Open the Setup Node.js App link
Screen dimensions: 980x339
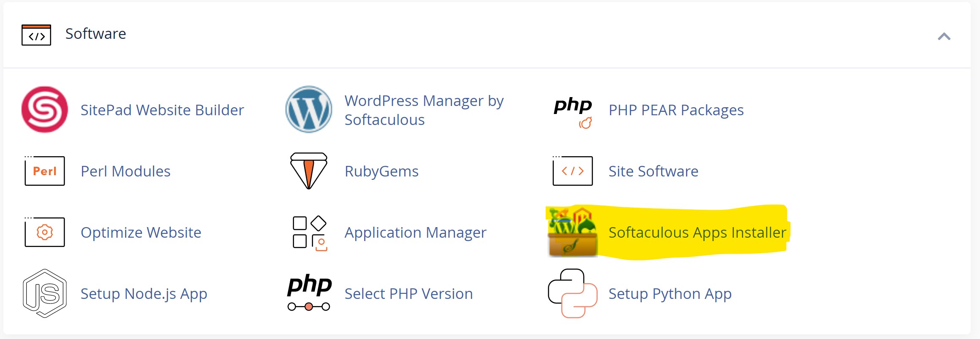[144, 294]
